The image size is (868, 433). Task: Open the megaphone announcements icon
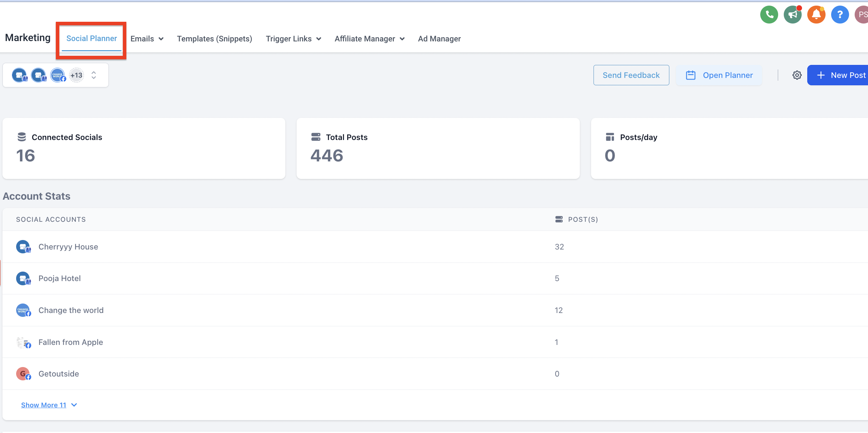click(x=793, y=15)
